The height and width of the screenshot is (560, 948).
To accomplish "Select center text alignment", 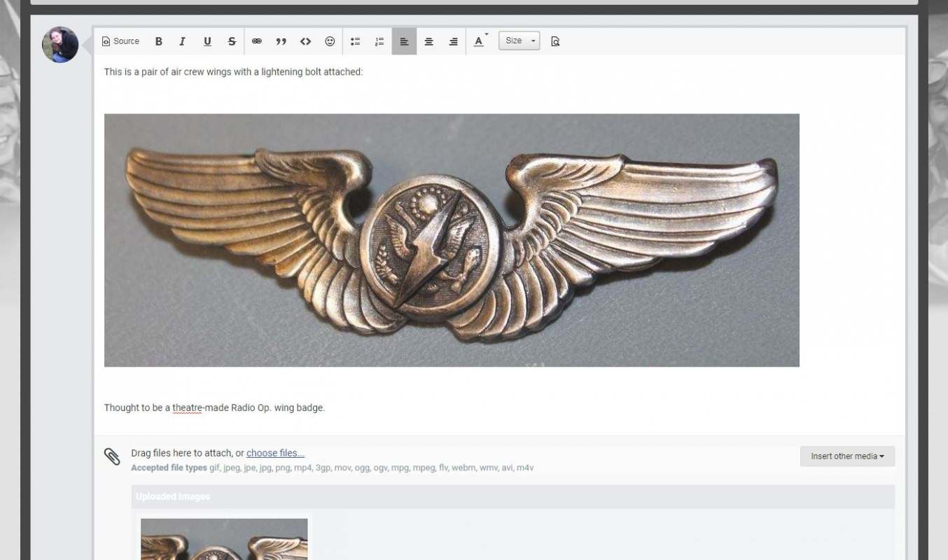I will tap(428, 41).
